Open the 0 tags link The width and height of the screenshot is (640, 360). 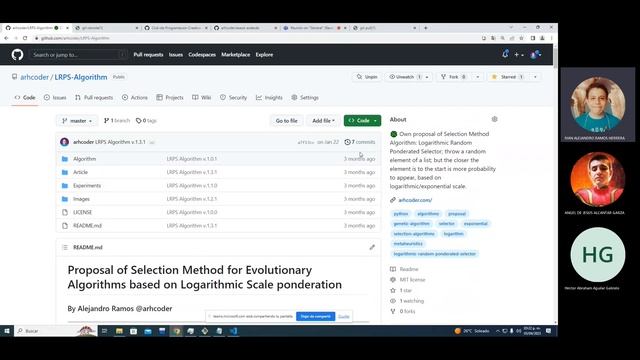pyautogui.click(x=146, y=121)
